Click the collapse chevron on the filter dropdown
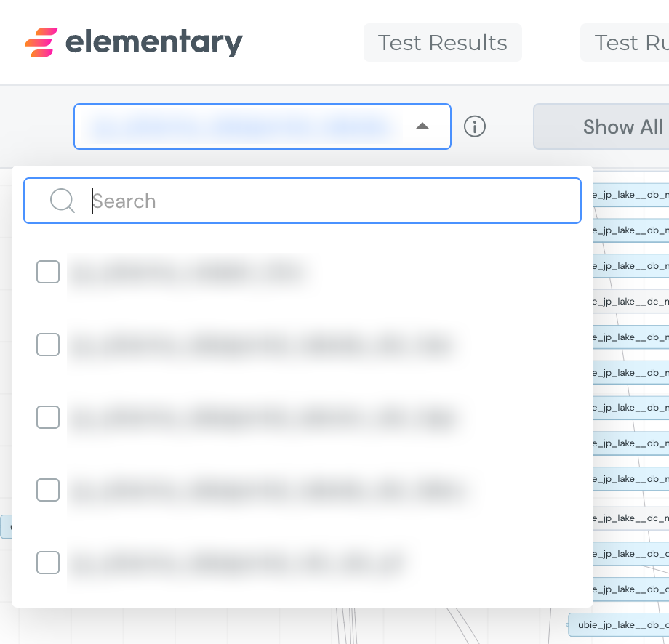The image size is (669, 644). 423,126
